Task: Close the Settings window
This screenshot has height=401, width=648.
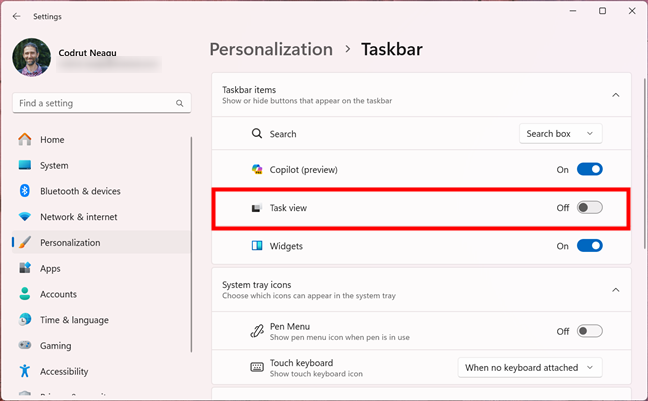Action: (632, 11)
